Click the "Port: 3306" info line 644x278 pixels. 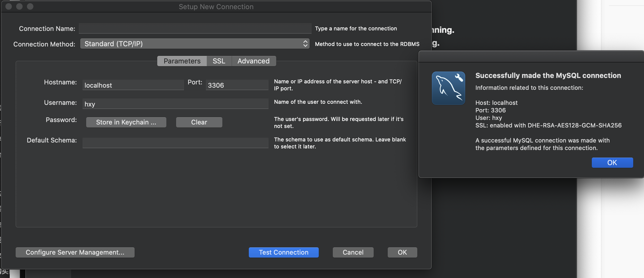point(491,110)
